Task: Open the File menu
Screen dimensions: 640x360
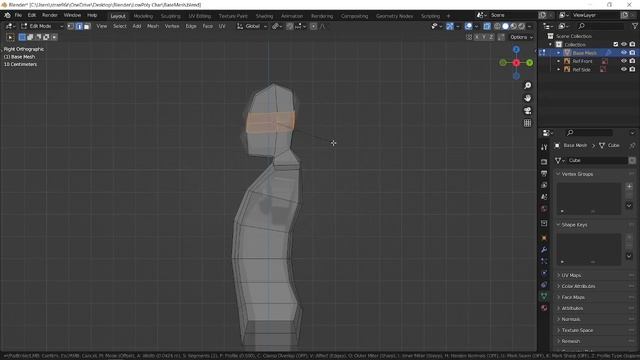Action: [x=18, y=15]
